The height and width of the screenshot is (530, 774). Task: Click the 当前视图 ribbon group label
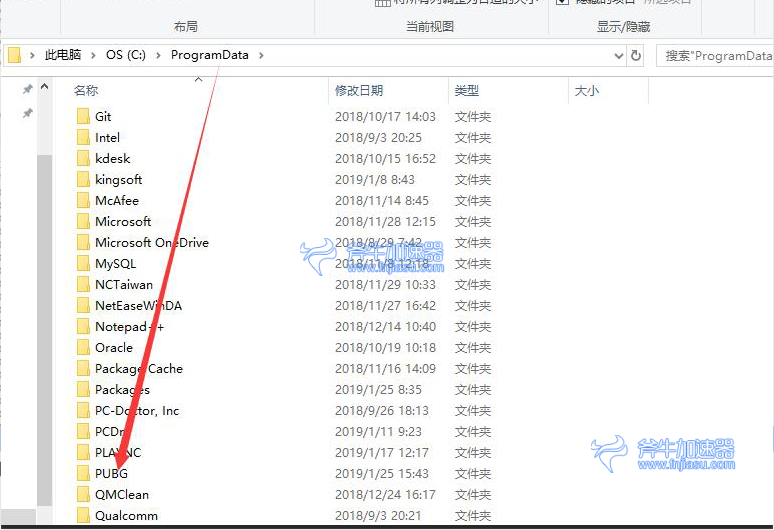429,27
